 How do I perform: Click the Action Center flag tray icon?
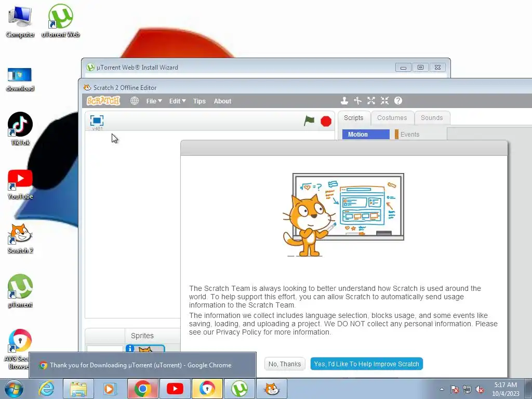pyautogui.click(x=454, y=389)
